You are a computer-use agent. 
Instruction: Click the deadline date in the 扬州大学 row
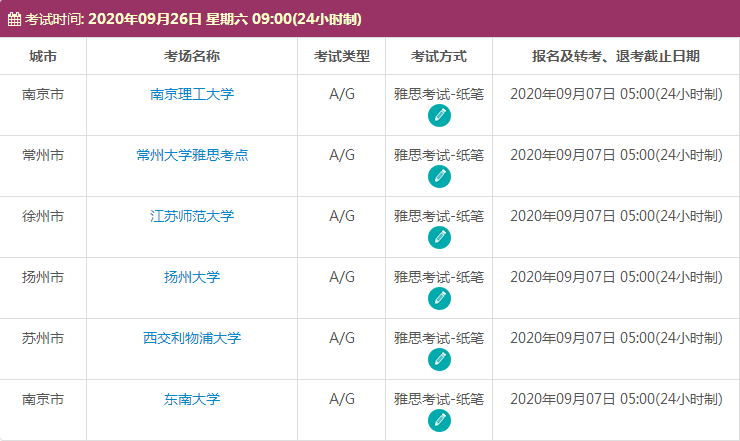pos(616,277)
